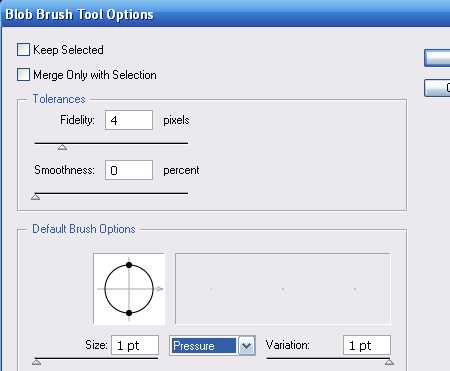The height and width of the screenshot is (371, 450).
Task: Click the bottom dot of brush circle
Action: pos(129,313)
